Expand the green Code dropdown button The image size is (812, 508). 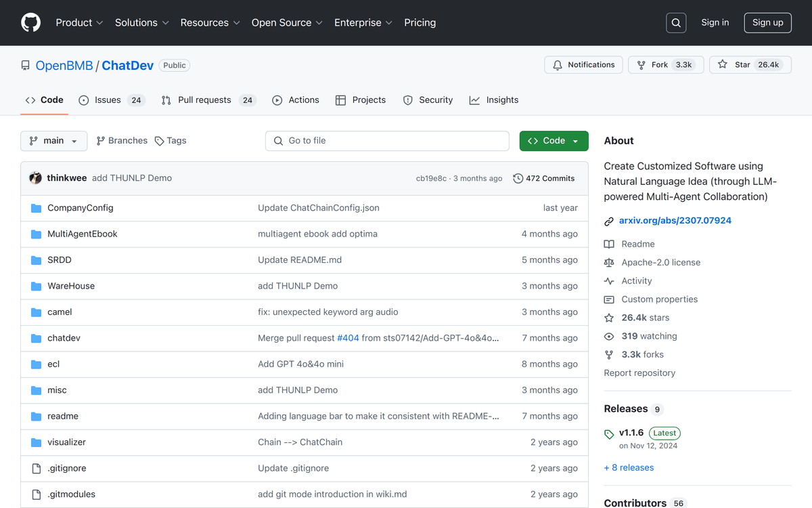(554, 141)
